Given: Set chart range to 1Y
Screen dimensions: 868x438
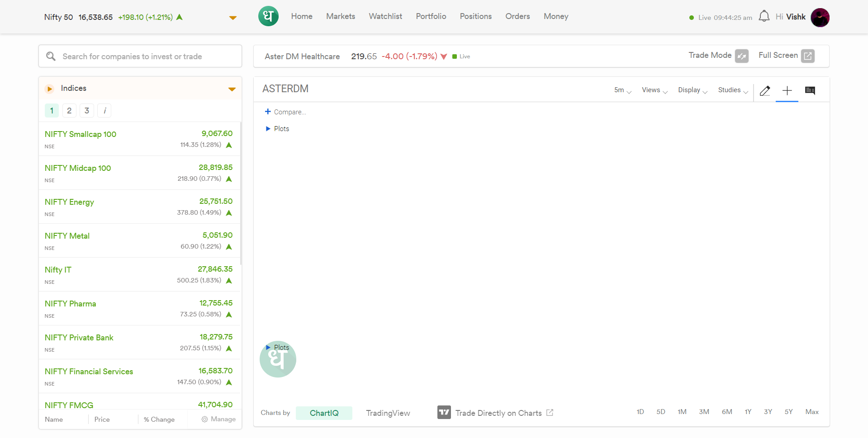Looking at the screenshot, I should click(x=748, y=412).
